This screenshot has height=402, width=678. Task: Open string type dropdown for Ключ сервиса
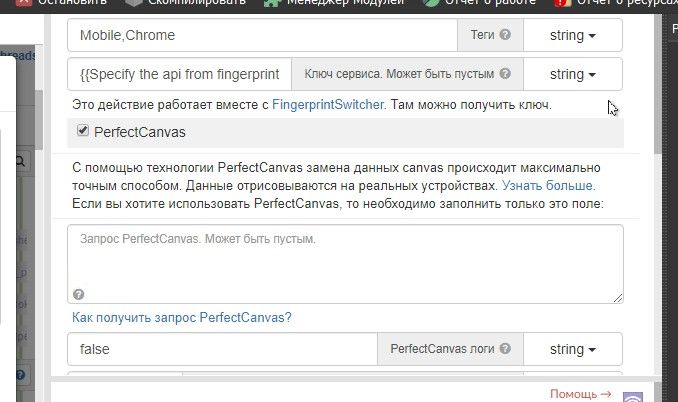pyautogui.click(x=572, y=74)
